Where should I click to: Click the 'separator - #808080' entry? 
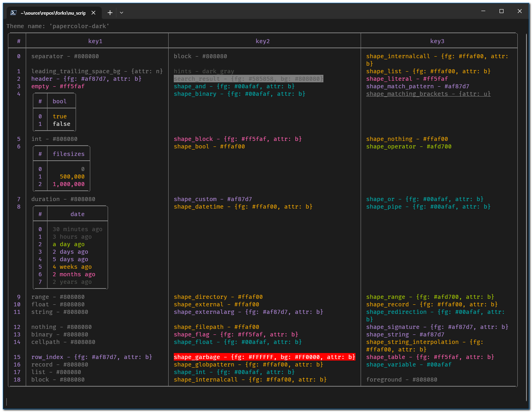pyautogui.click(x=65, y=56)
